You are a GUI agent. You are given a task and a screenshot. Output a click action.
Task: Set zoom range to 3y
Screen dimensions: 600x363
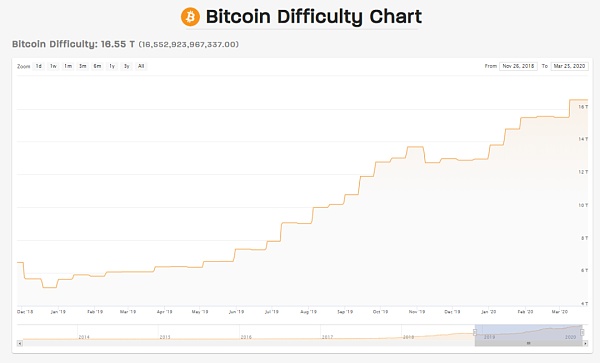pos(126,66)
